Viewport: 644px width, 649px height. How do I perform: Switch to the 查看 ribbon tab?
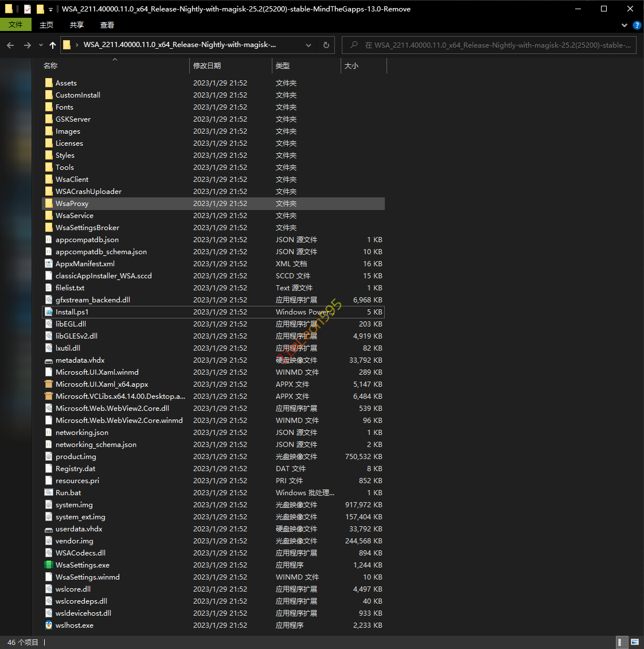(x=107, y=25)
